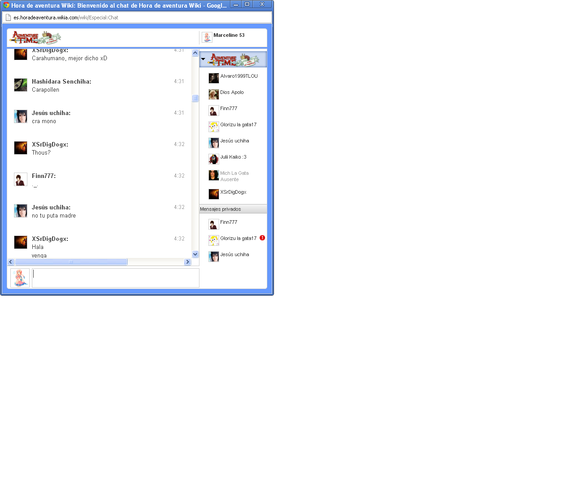575x480 pixels.
Task: Click the Finn777 username in chat message
Action: coord(44,176)
